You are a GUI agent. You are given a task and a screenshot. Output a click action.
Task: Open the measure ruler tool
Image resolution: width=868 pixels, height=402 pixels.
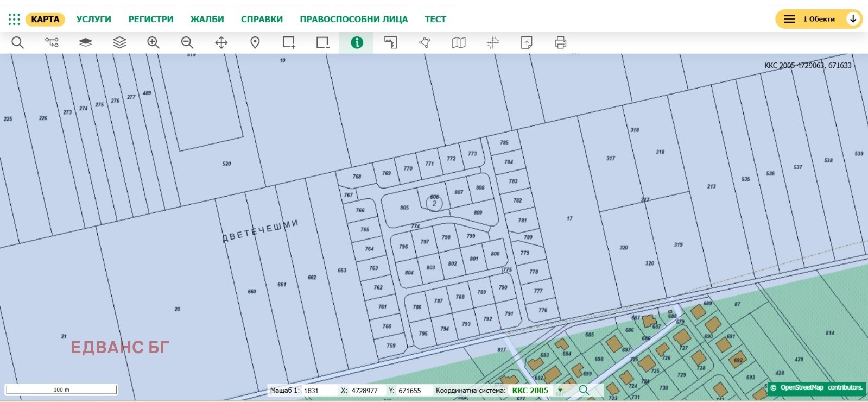[x=391, y=42]
